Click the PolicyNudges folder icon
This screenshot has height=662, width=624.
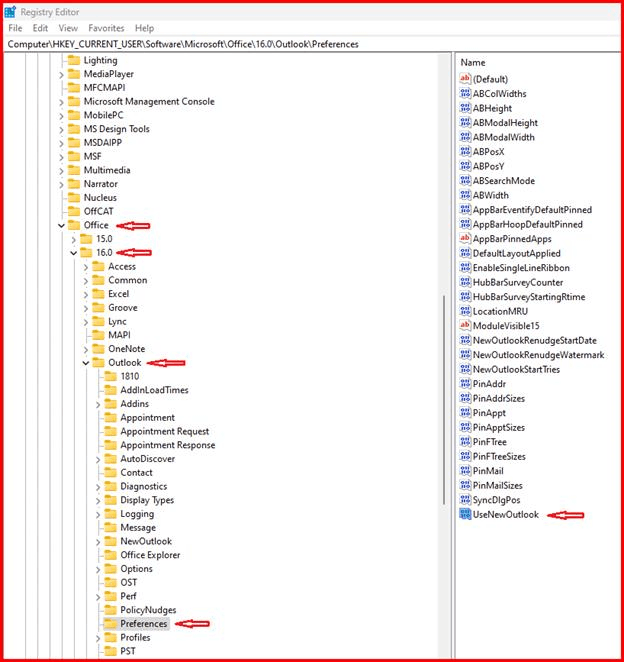[111, 610]
